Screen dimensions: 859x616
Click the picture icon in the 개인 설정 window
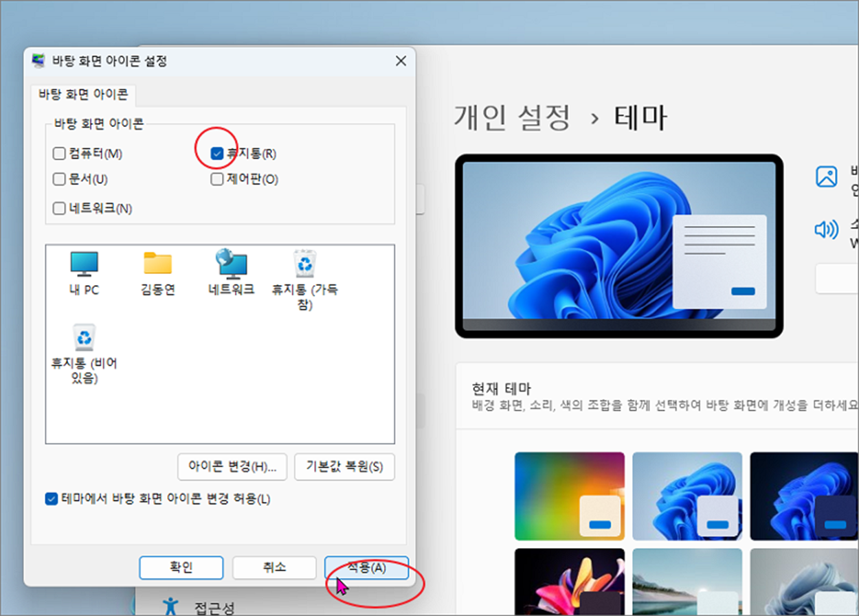click(826, 176)
